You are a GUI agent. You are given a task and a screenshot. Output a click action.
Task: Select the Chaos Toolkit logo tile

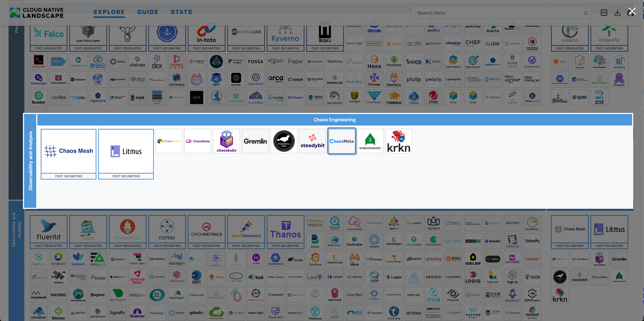pos(169,141)
